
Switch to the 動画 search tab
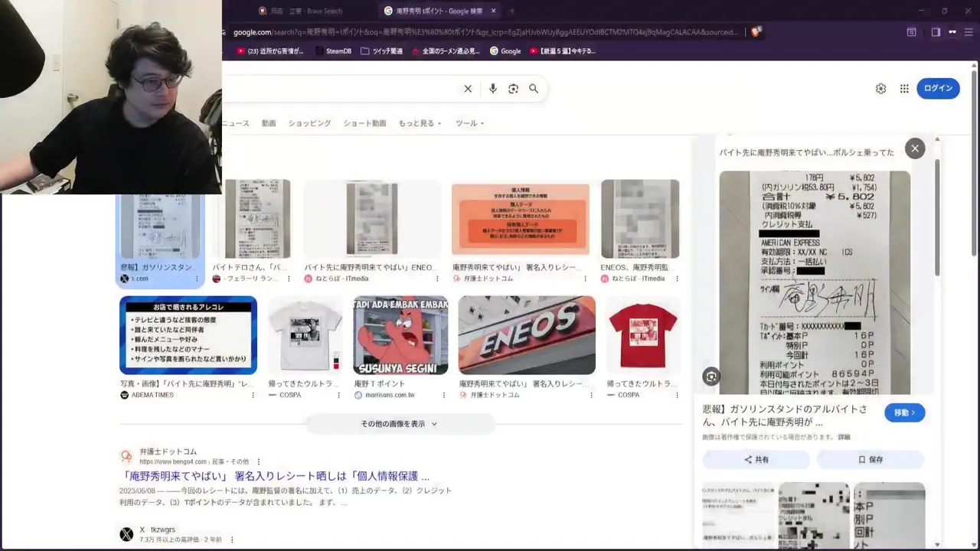point(269,123)
